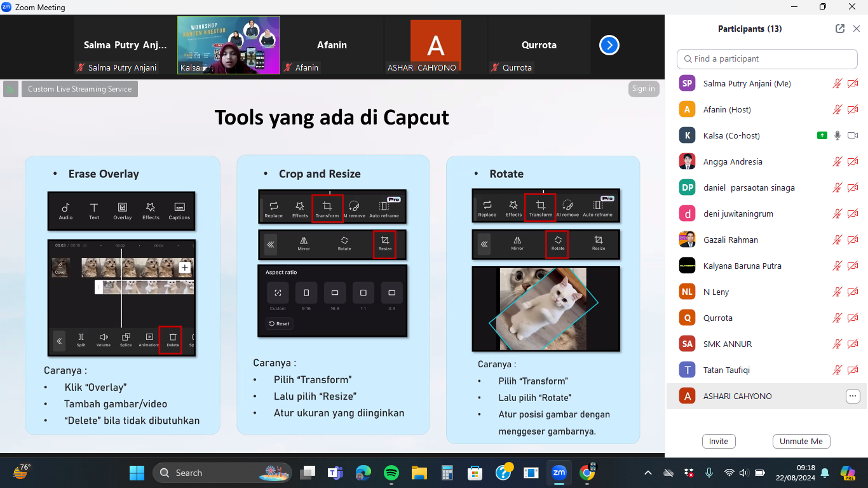Click video-off icon for N Leny
The width and height of the screenshot is (868, 488).
point(853,292)
